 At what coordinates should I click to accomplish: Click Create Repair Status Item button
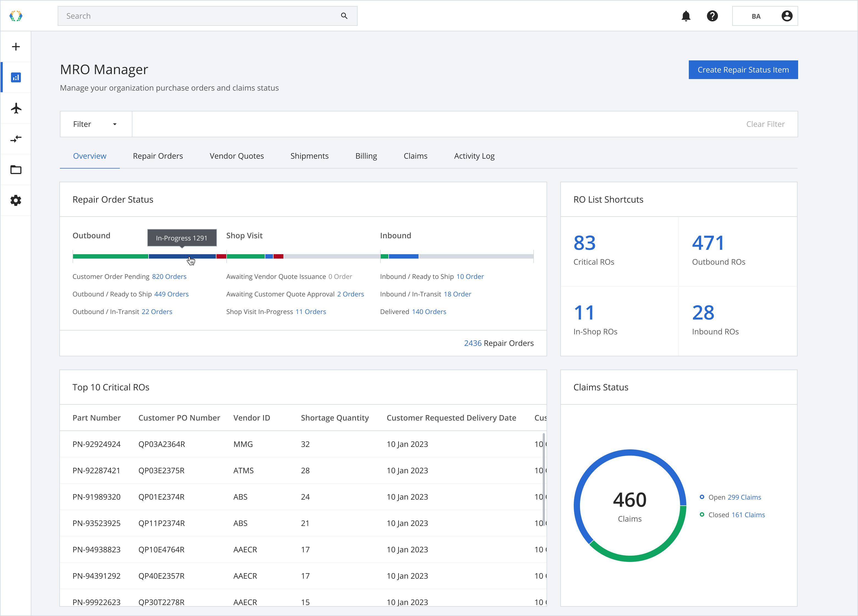pyautogui.click(x=743, y=69)
